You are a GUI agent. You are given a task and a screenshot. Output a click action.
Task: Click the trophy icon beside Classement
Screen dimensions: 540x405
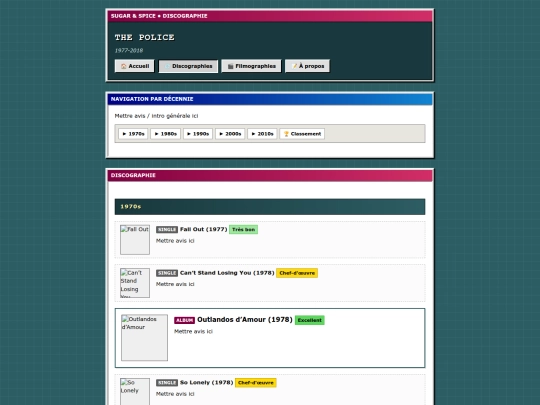pyautogui.click(x=286, y=134)
